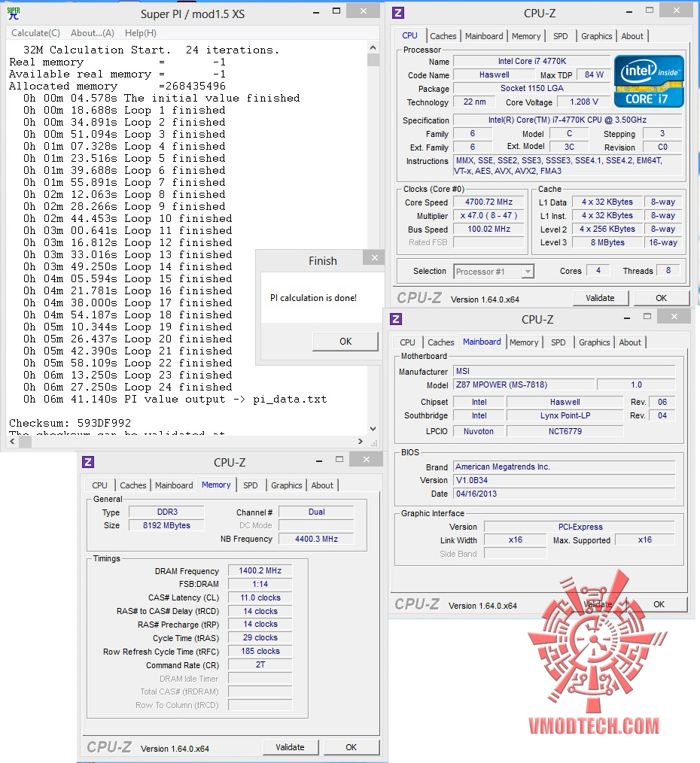This screenshot has width=700, height=763.
Task: Click the CPU-Z logo icon in the Memory window title bar
Action: click(x=88, y=462)
